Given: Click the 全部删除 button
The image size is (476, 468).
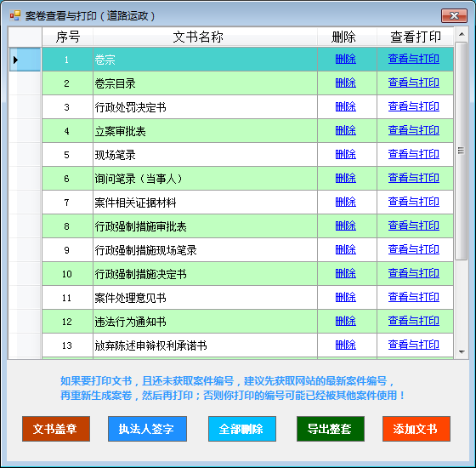Looking at the screenshot, I should (x=242, y=429).
